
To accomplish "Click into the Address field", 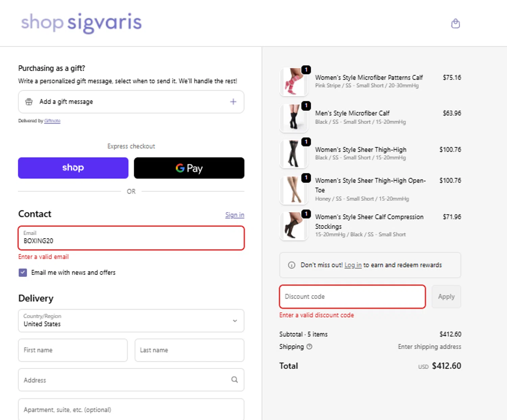I will tap(131, 380).
